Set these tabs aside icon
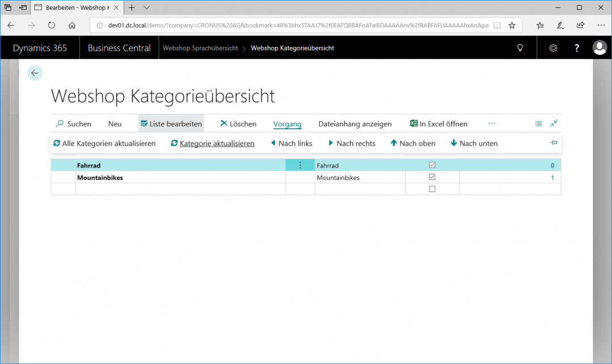Image resolution: width=612 pixels, height=364 pixels. point(23,7)
